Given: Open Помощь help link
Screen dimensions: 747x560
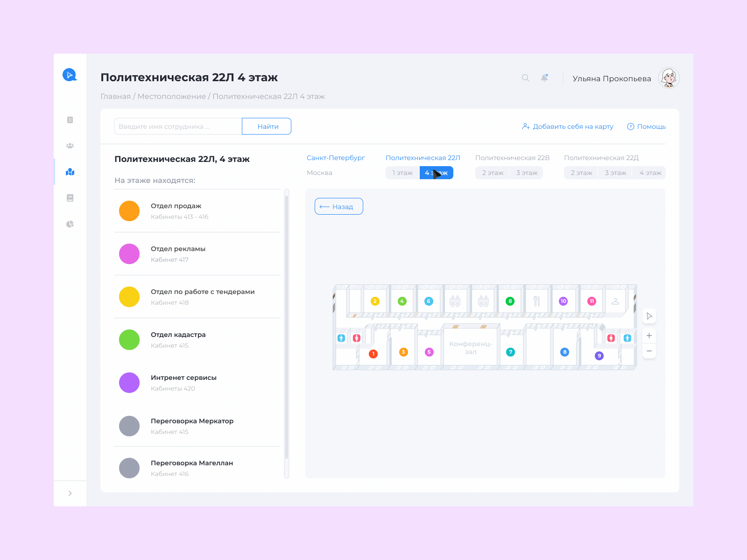Looking at the screenshot, I should (x=646, y=126).
